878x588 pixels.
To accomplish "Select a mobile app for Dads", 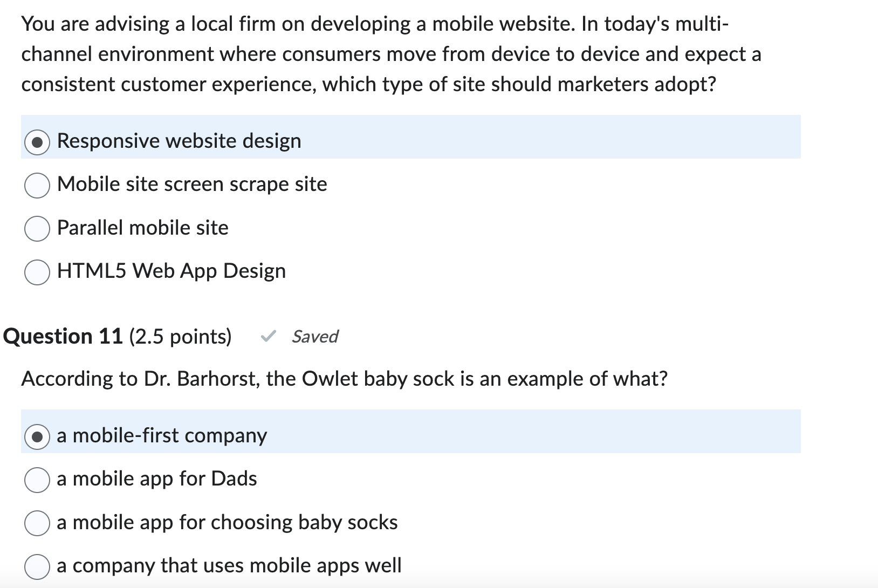I will click(x=156, y=479).
